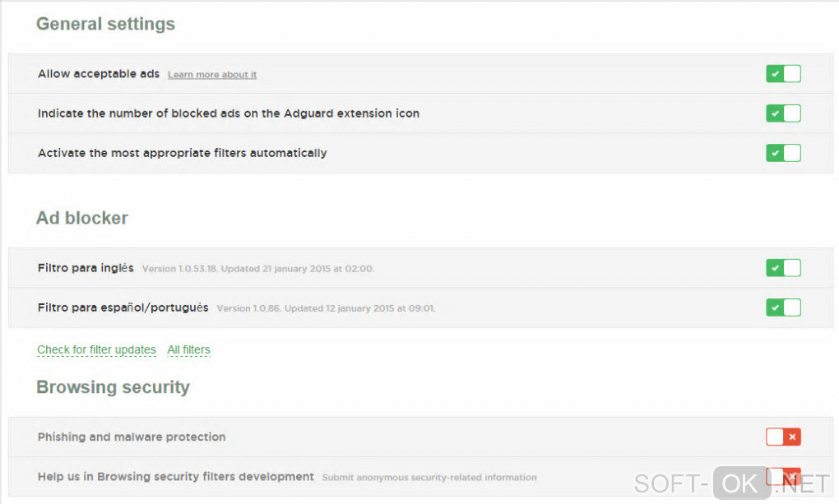Click the 'Filtro para español/portugués' filter name
The width and height of the screenshot is (839, 504).
(123, 307)
